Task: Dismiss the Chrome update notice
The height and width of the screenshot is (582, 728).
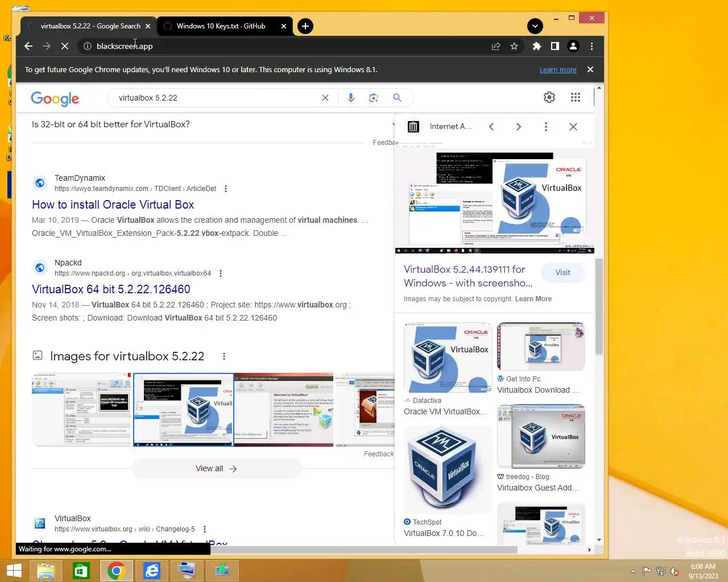Action: click(590, 69)
